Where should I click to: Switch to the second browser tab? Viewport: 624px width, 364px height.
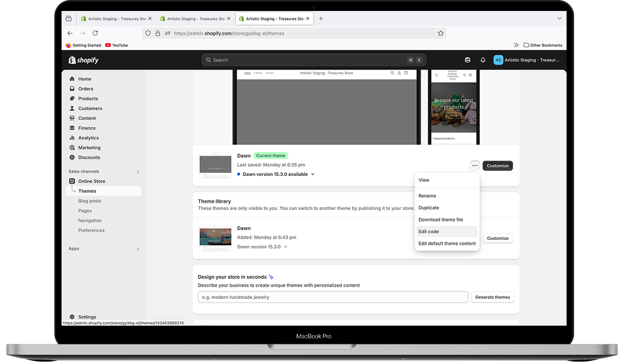(195, 19)
